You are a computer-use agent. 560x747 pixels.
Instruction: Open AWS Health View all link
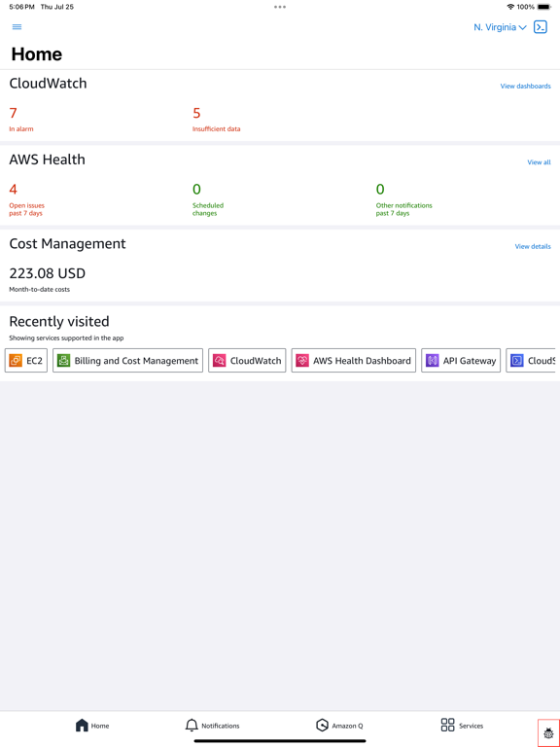click(539, 162)
